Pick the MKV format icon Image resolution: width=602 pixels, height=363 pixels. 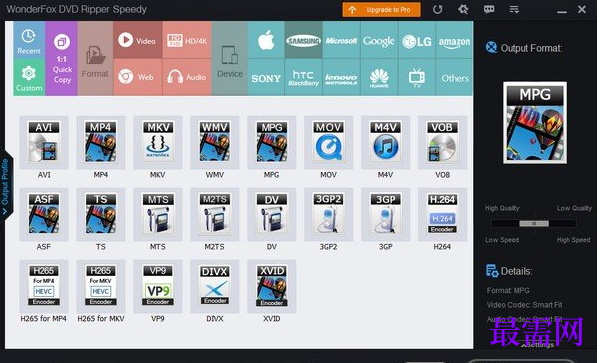pos(158,143)
